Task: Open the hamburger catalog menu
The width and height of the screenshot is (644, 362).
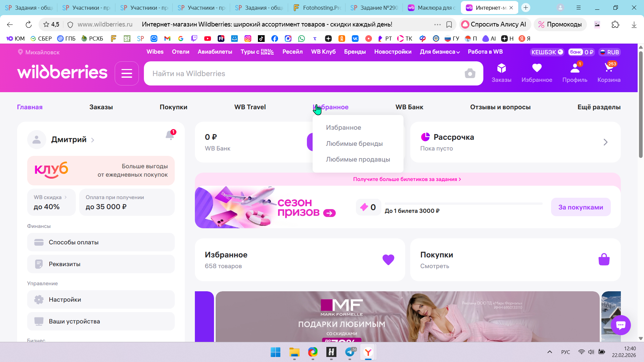Action: pos(126,73)
